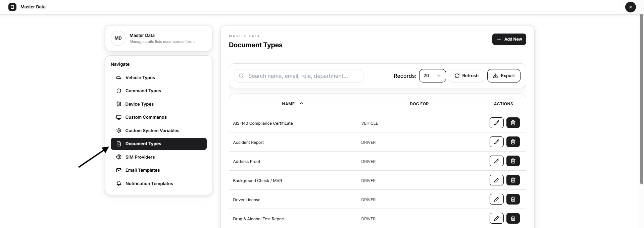The image size is (644, 228).
Task: Delete the Driver License entry
Action: coord(513,199)
